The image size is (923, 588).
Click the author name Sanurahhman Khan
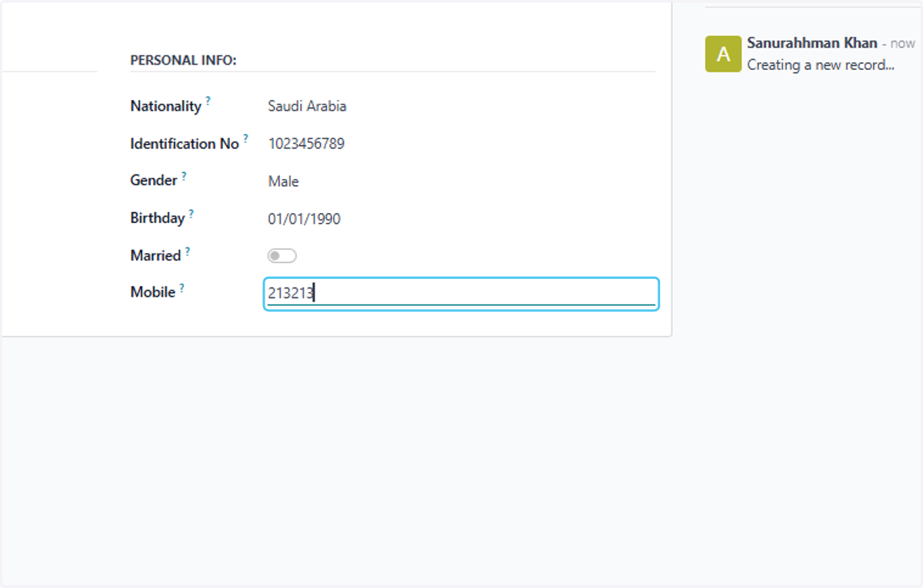[812, 43]
